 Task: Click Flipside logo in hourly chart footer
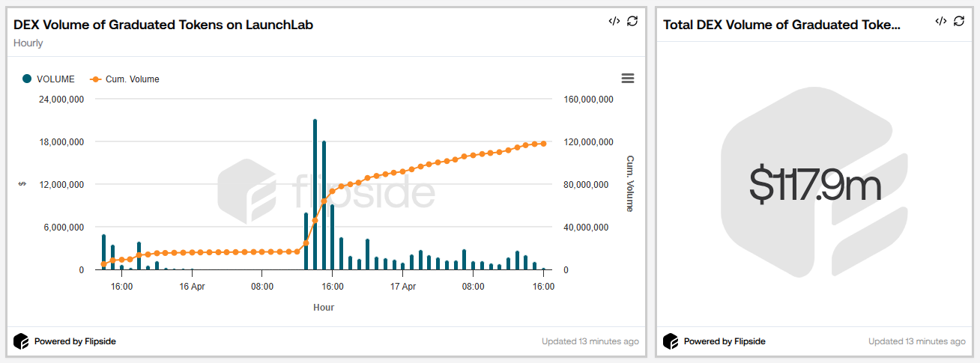pos(21,341)
